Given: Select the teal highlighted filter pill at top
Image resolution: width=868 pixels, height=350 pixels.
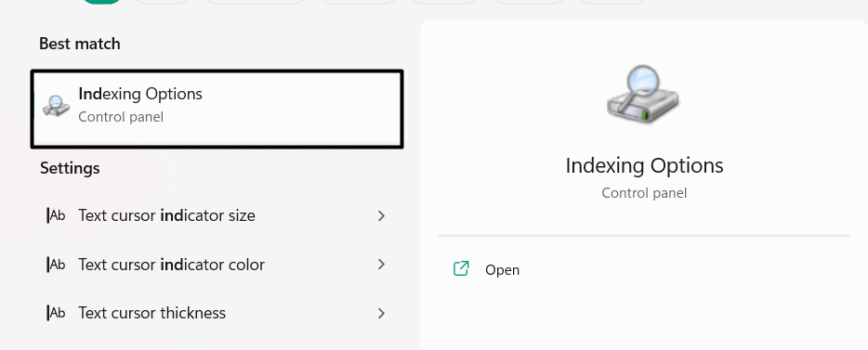Looking at the screenshot, I should [102, 2].
